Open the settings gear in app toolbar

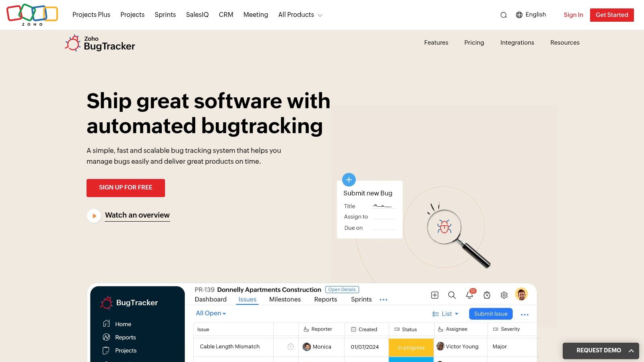tap(504, 295)
